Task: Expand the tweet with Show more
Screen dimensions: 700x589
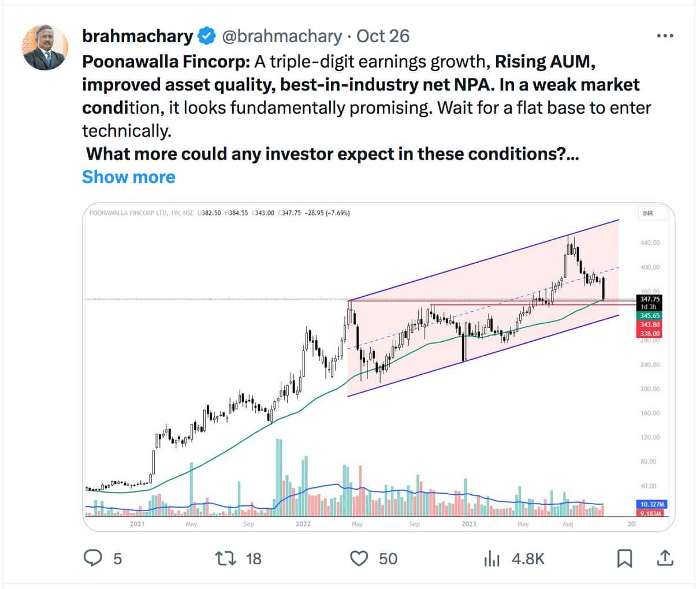Action: [128, 177]
